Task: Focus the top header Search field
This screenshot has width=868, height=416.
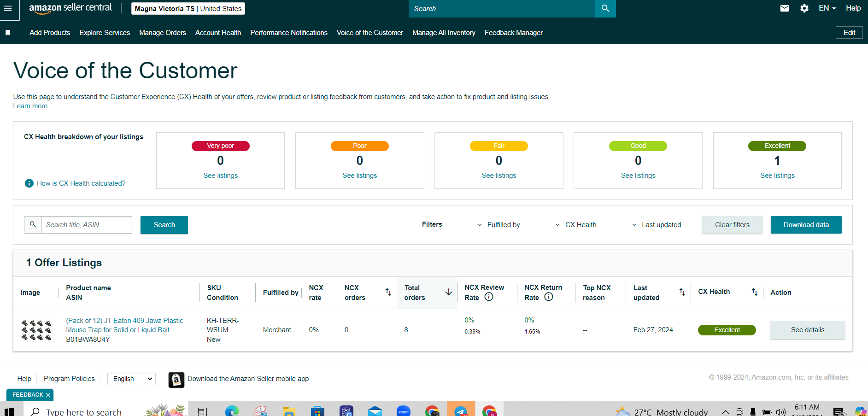Action: pos(502,9)
